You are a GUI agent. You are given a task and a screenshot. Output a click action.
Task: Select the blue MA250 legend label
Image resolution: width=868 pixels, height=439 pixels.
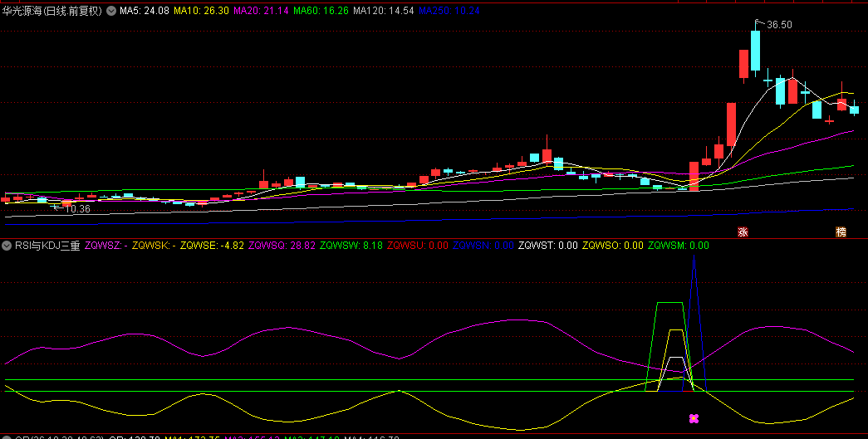[449, 12]
